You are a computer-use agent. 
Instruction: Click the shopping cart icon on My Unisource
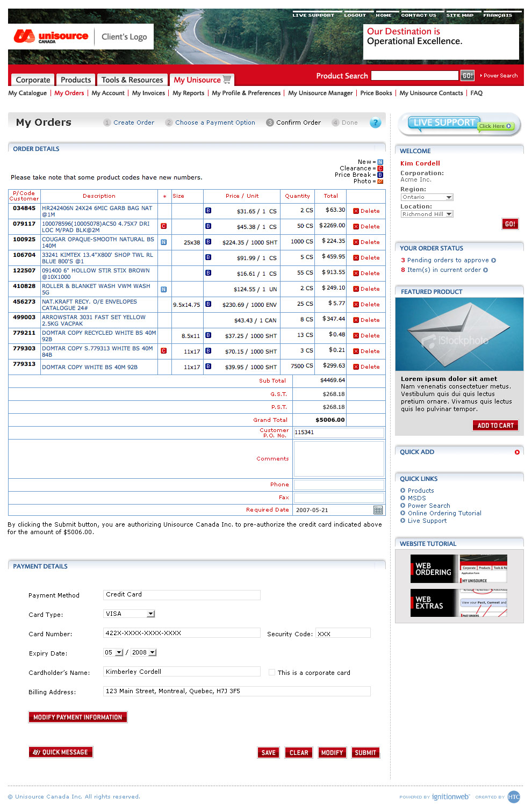(x=227, y=80)
